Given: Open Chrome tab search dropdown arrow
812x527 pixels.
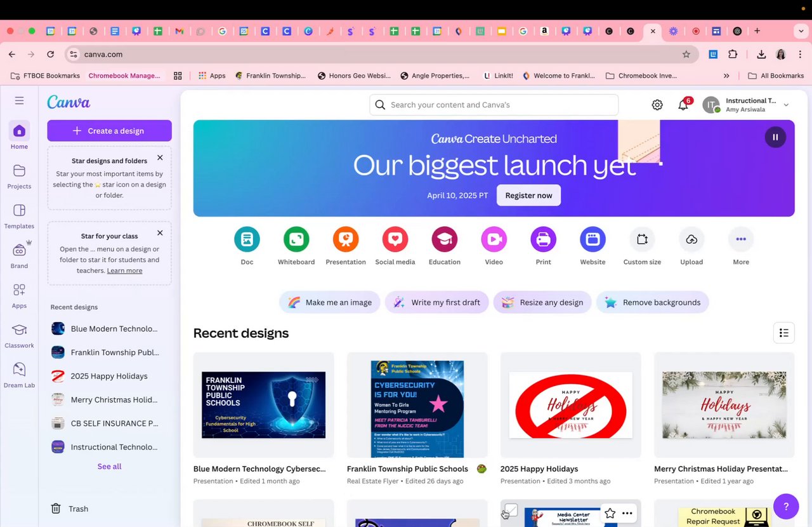Looking at the screenshot, I should [801, 31].
